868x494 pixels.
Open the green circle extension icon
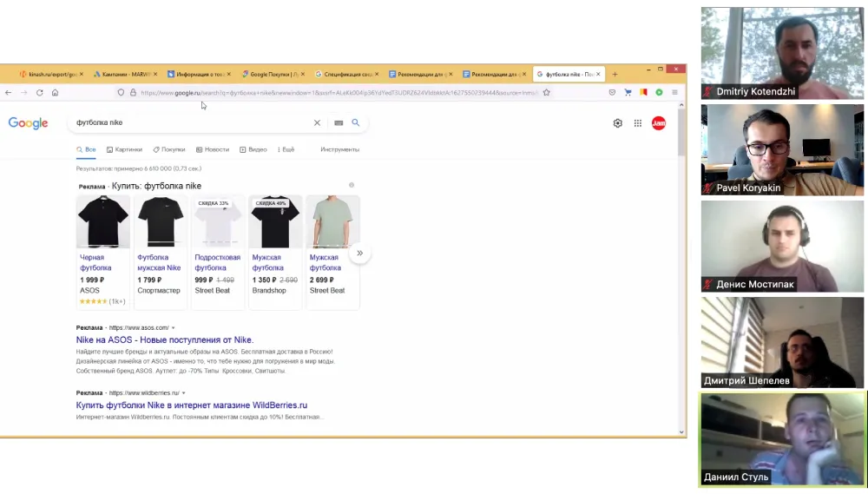tap(659, 93)
